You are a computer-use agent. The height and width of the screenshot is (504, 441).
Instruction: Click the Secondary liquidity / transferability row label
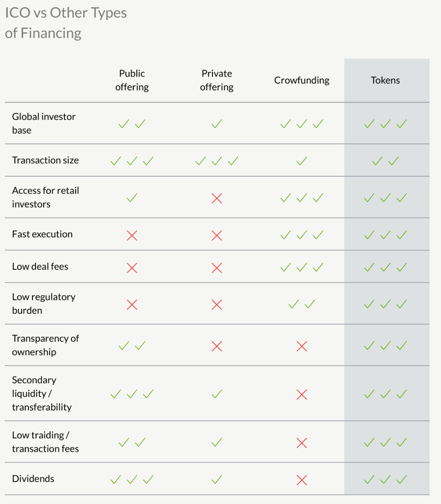coord(41,393)
